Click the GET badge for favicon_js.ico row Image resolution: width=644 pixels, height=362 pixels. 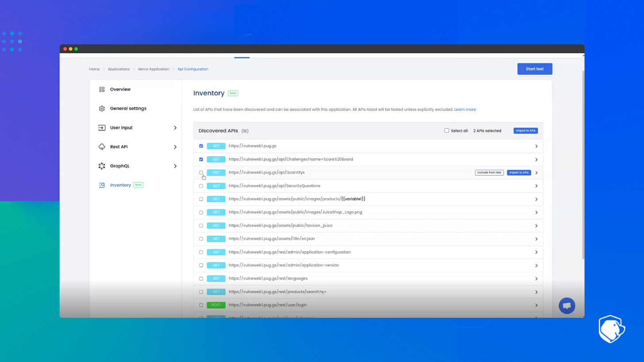point(216,225)
